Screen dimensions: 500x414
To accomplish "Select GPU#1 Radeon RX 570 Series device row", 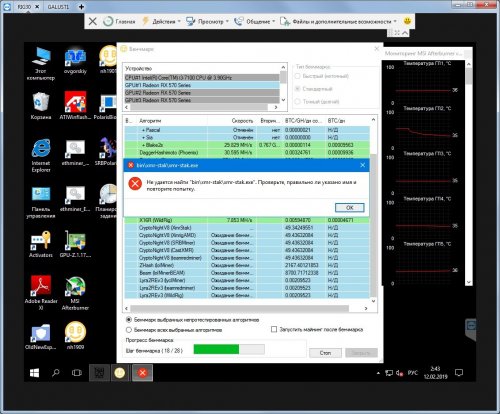I will [x=202, y=85].
